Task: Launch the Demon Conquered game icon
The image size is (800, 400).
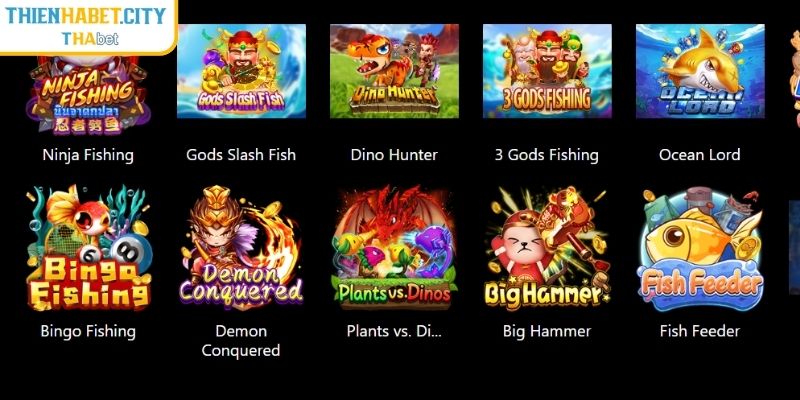Action: pos(241,247)
